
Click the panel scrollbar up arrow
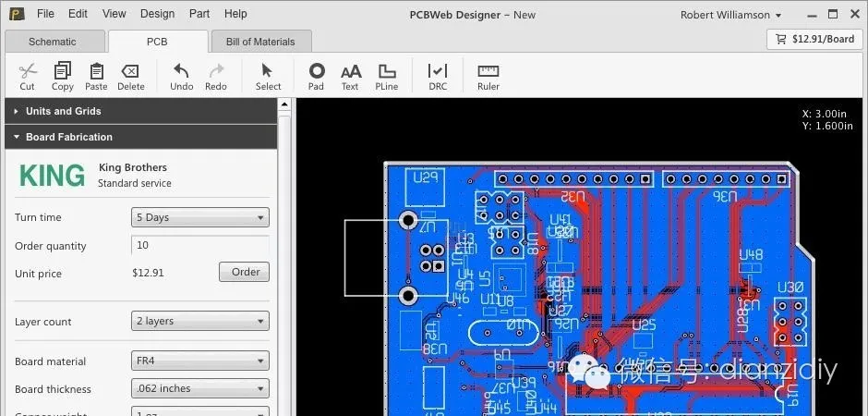coord(284,104)
